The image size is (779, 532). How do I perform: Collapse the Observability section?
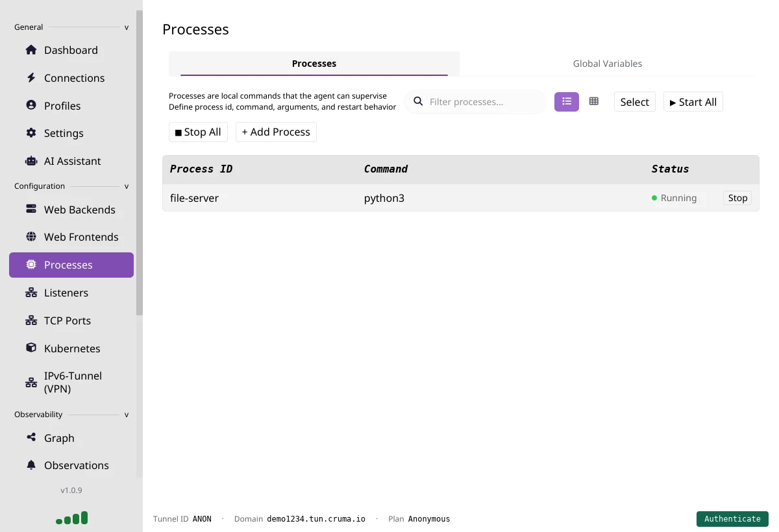[x=127, y=415]
